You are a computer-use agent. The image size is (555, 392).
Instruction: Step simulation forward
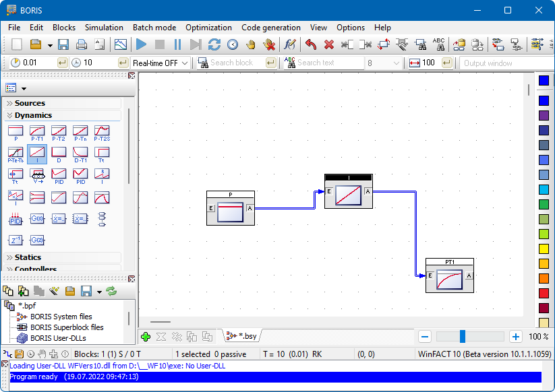[196, 44]
